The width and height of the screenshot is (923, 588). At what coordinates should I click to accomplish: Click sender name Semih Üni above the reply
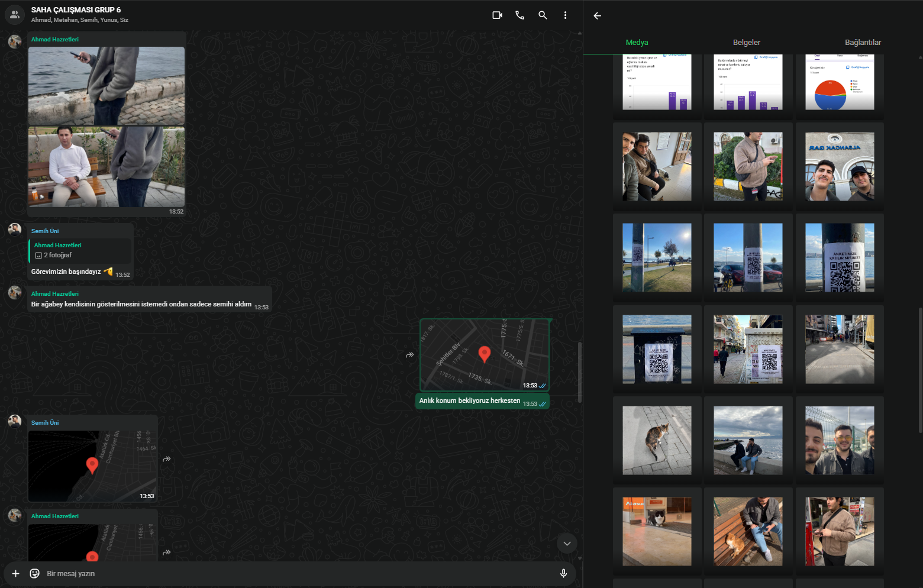[x=45, y=231]
